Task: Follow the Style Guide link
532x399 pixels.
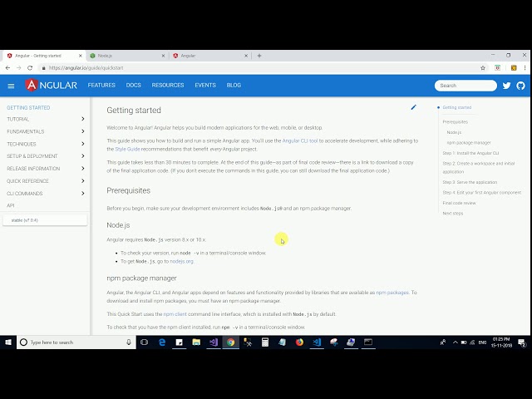Action: coord(127,150)
